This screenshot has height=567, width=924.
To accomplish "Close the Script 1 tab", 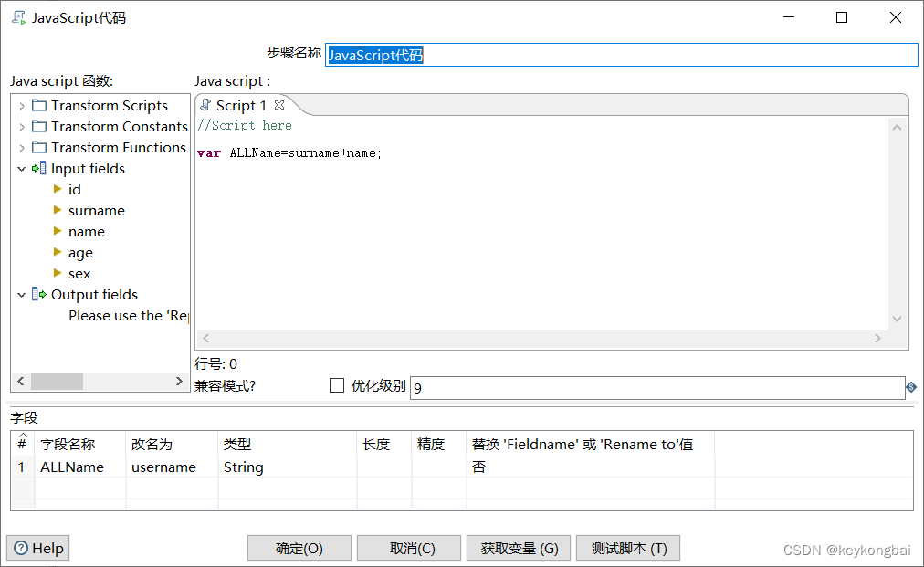I will (x=278, y=104).
